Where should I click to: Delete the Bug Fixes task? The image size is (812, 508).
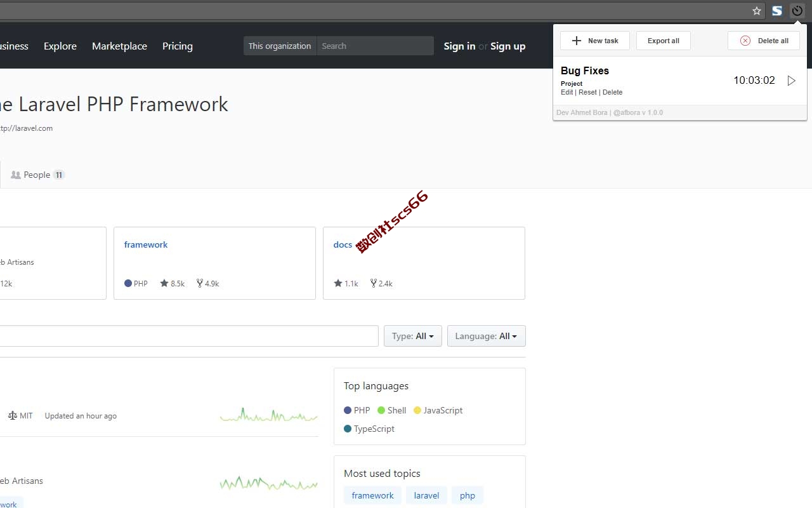pos(612,92)
